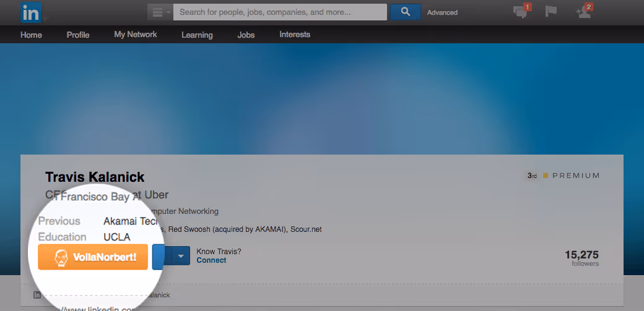Open the Learning menu
The image size is (644, 311).
pos(197,35)
